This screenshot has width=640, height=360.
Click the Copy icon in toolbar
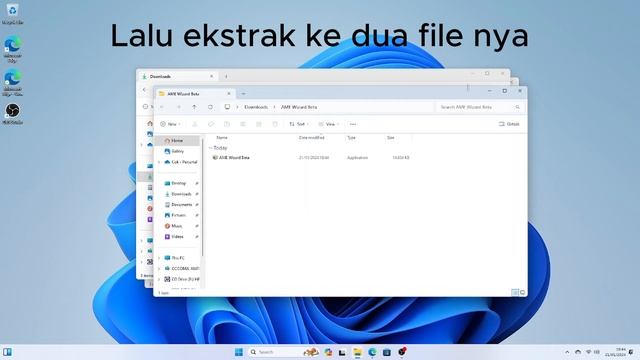(x=211, y=124)
